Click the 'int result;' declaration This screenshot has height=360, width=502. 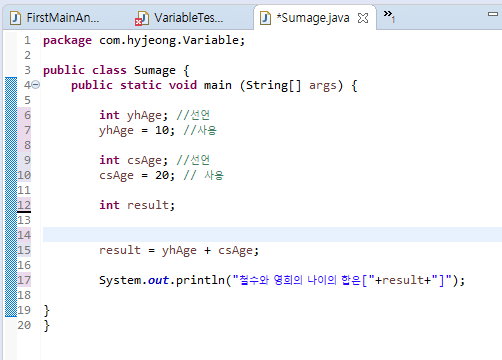tap(137, 205)
